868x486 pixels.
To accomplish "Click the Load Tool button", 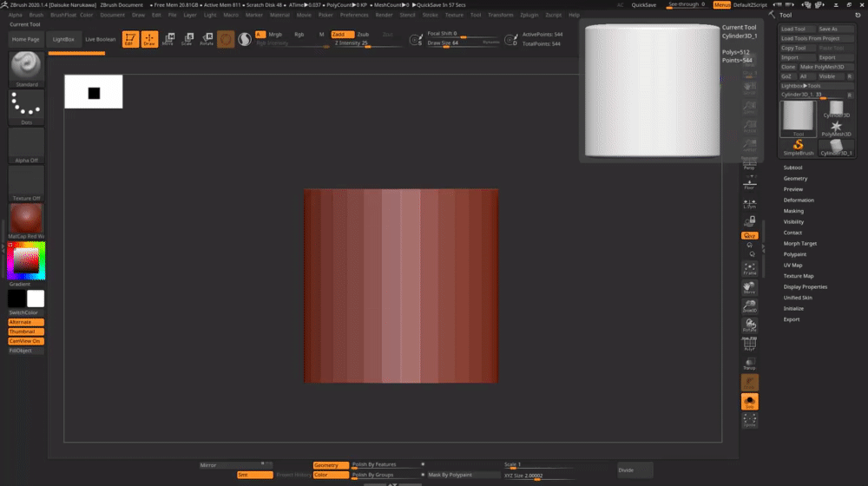I will coord(793,29).
